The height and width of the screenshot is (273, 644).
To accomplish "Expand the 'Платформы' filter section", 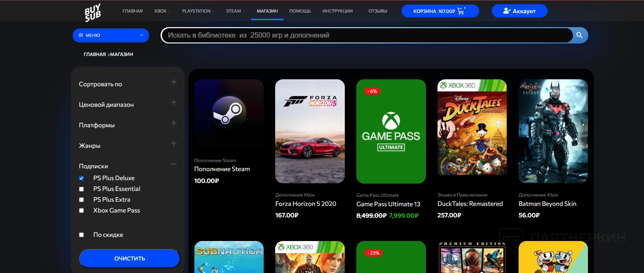I will coord(174,123).
